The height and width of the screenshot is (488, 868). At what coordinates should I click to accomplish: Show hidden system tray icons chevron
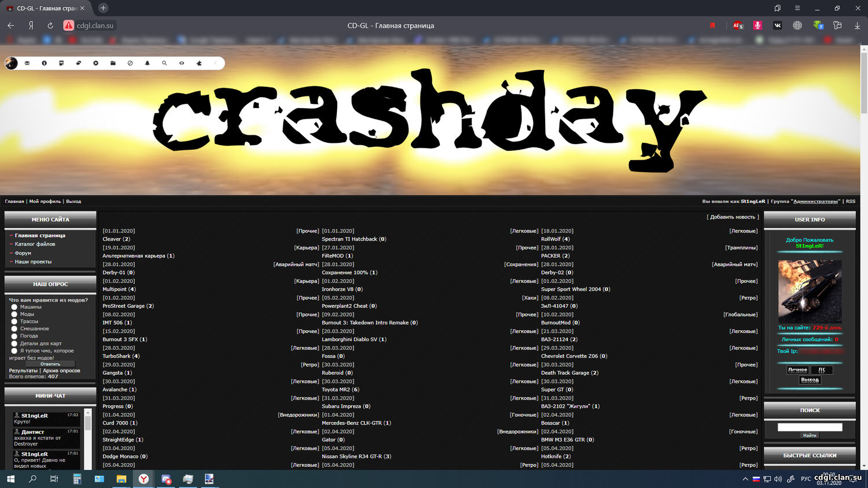click(745, 479)
